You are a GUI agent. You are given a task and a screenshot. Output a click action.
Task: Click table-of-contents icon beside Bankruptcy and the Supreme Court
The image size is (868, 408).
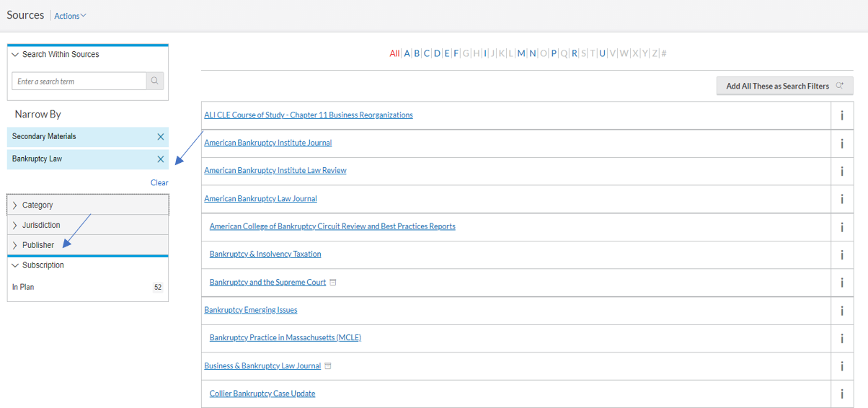click(333, 283)
